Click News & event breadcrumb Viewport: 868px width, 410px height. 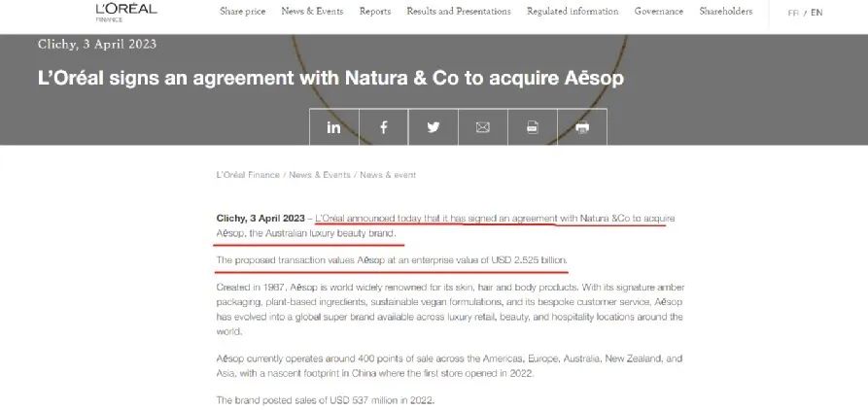(388, 175)
